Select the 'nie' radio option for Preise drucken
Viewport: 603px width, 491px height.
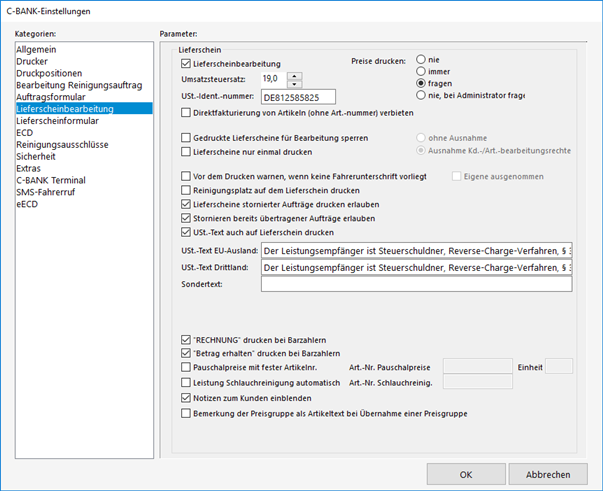421,59
